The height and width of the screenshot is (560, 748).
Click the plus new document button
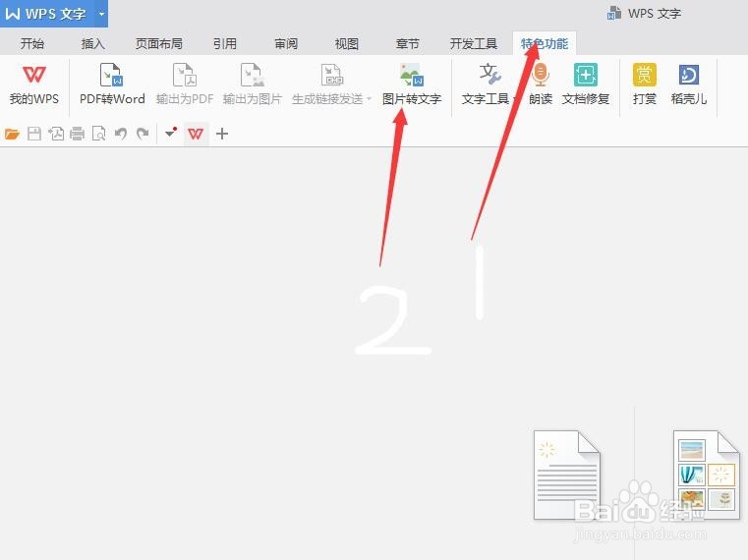(222, 134)
